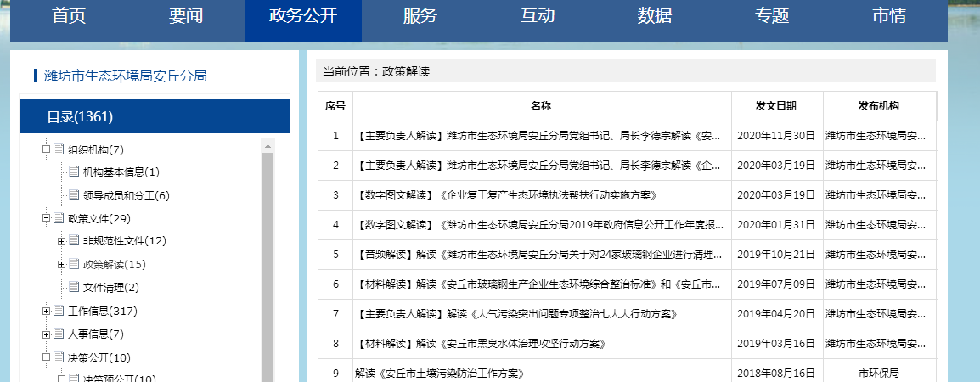
Task: Open the 市情 navigation tab
Action: [889, 15]
